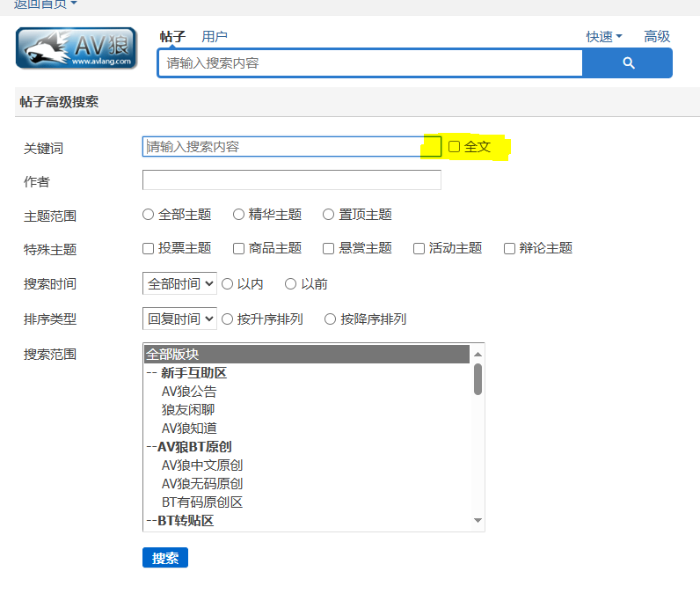Select the 以前 radio button
This screenshot has height=601, width=700.
[291, 284]
